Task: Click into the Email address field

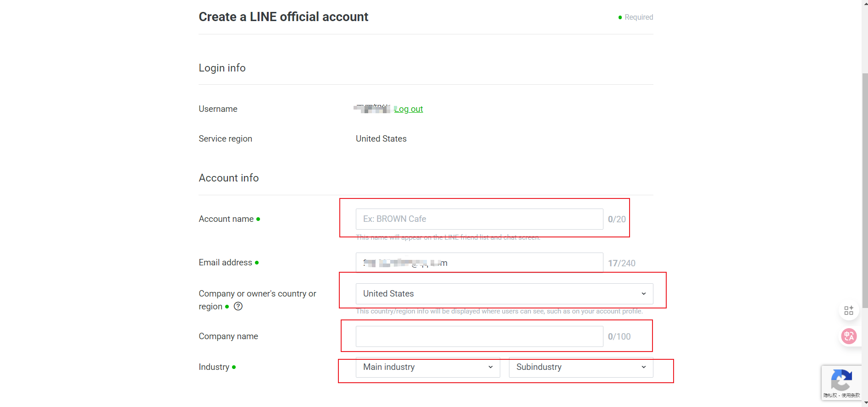Action: pyautogui.click(x=479, y=263)
